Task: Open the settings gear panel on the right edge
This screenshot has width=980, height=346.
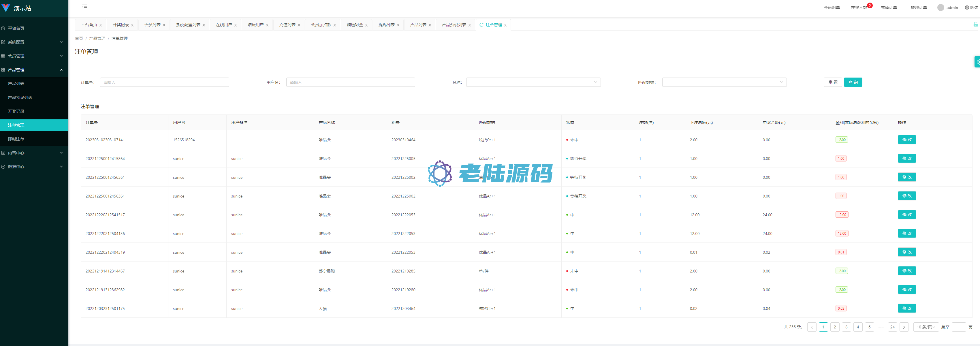Action: point(978,62)
